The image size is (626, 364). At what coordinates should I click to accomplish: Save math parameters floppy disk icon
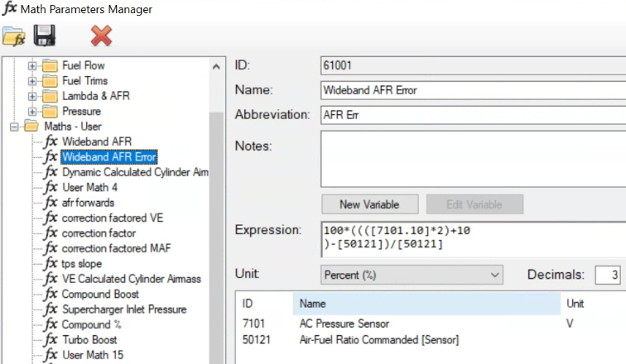click(x=45, y=36)
